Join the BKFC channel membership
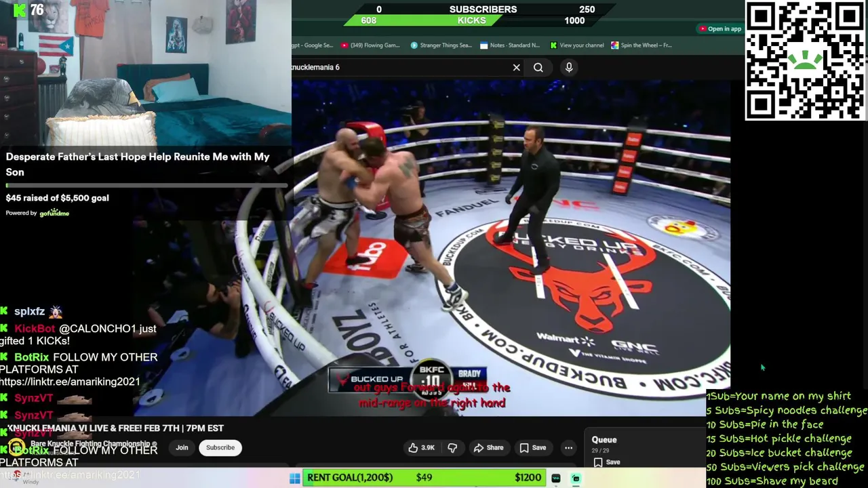Viewport: 868px width, 488px height. pos(182,447)
